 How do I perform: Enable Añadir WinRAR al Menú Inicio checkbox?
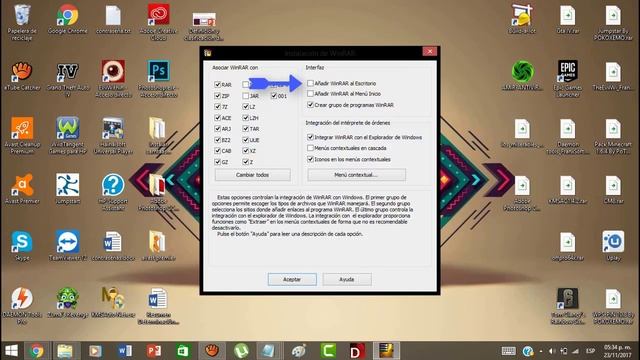(x=310, y=94)
